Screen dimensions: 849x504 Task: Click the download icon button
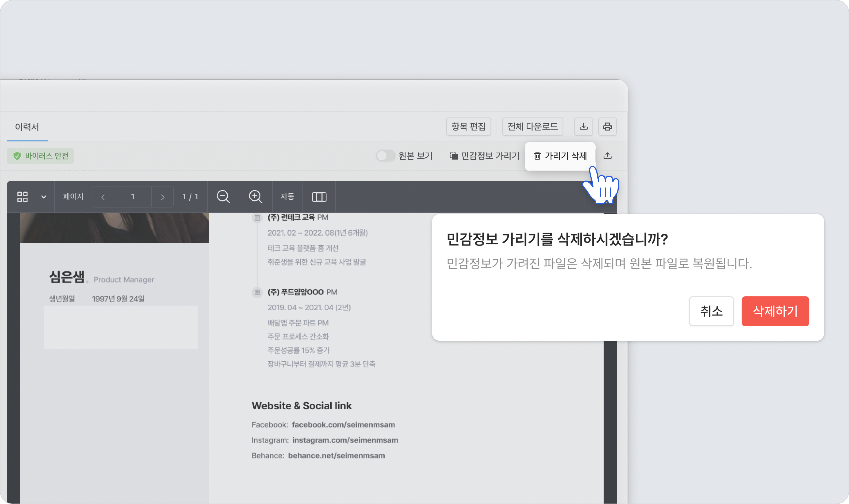tap(583, 127)
